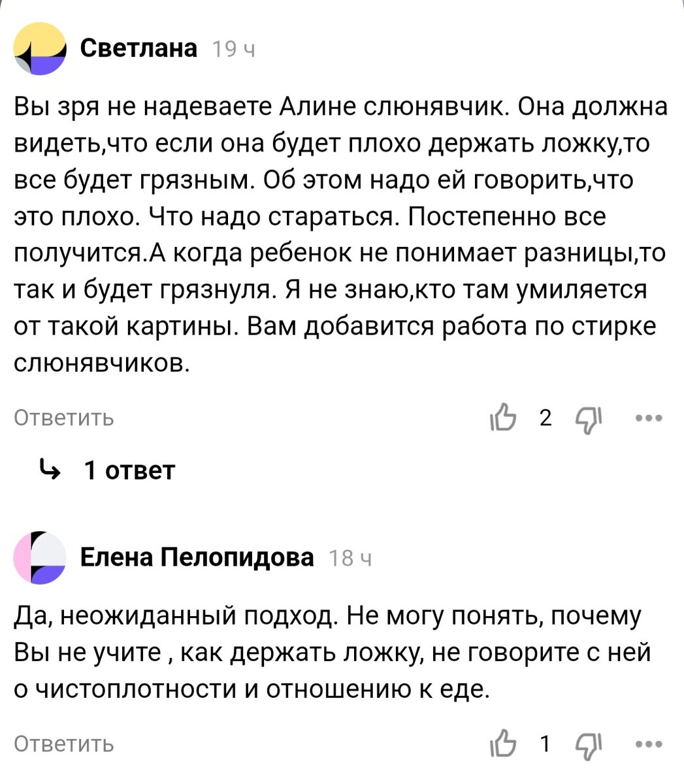Open Елена Пелопидова's profile avatar
The width and height of the screenshot is (684, 784).
42,557
